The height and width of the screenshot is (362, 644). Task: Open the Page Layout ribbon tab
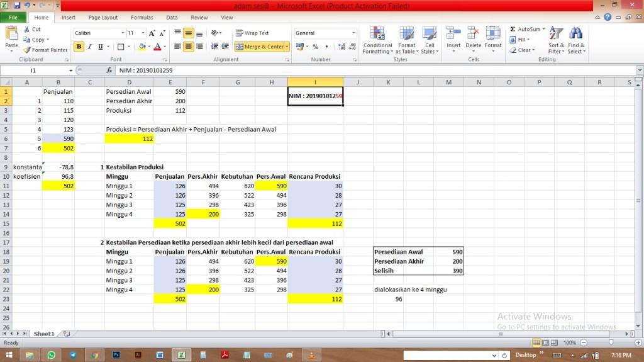103,18
